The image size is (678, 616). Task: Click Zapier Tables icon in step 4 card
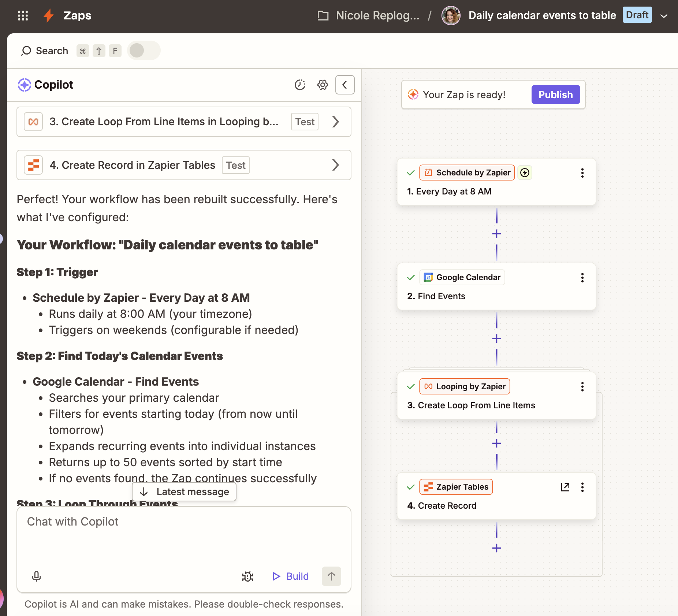point(33,165)
